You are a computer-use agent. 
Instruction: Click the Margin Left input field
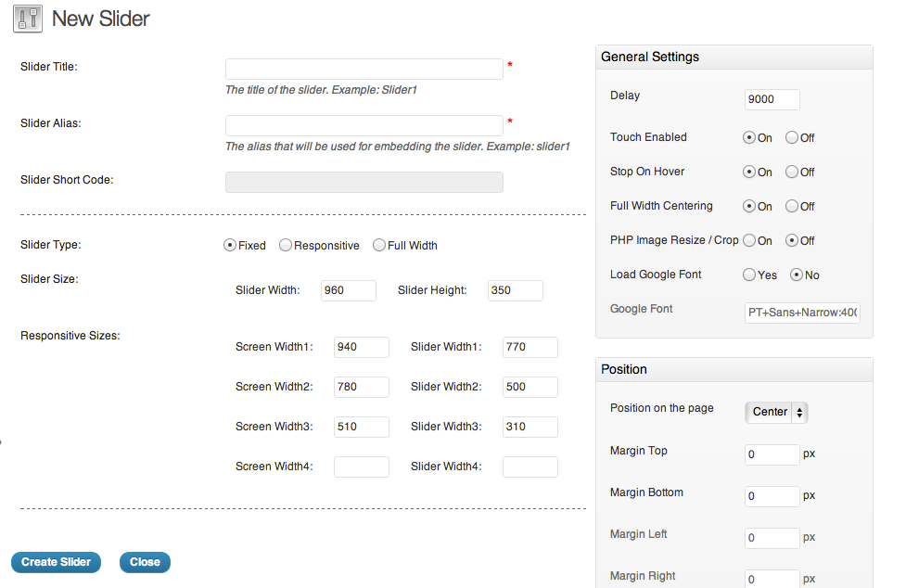click(772, 538)
